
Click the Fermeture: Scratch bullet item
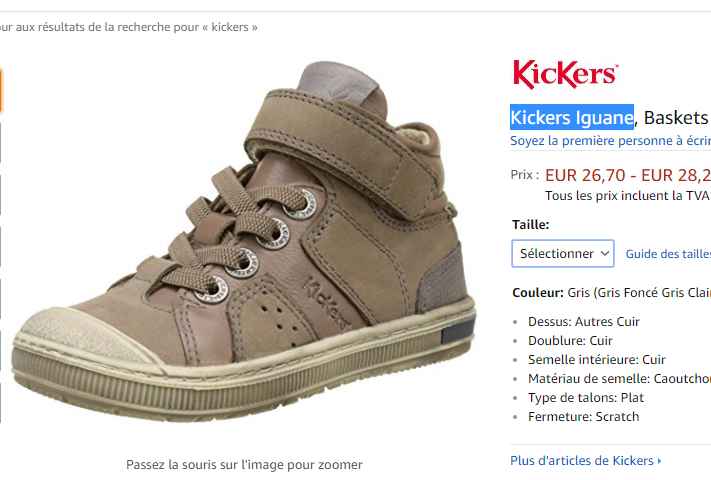click(x=583, y=417)
